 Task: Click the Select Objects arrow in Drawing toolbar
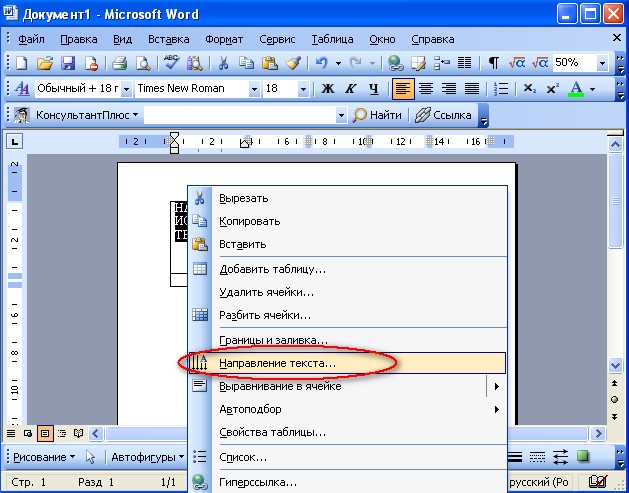click(91, 457)
